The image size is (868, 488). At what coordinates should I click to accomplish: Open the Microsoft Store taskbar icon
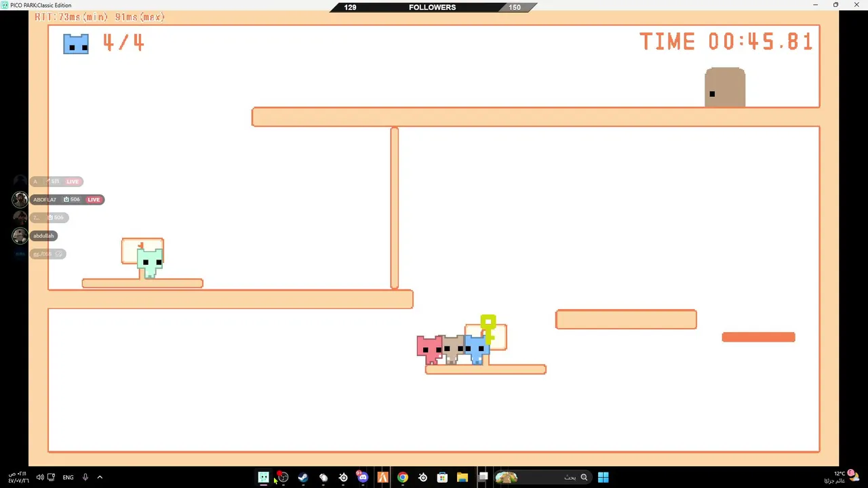click(x=442, y=477)
